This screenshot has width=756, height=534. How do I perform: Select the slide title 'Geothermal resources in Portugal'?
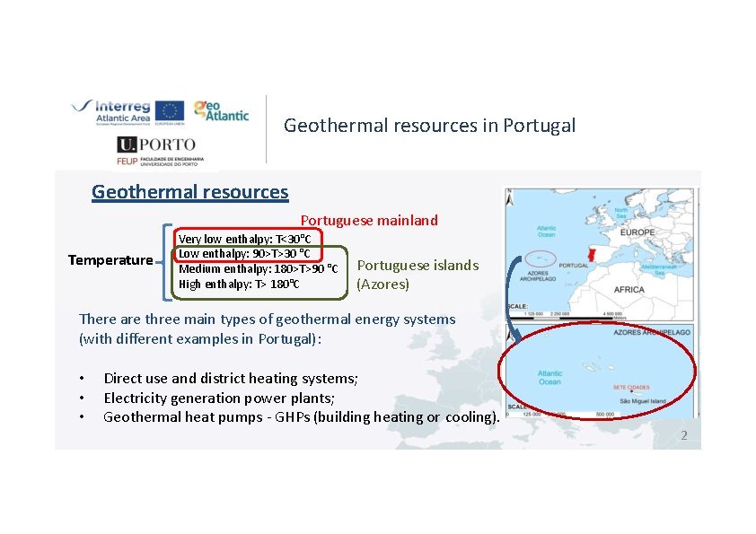(429, 126)
